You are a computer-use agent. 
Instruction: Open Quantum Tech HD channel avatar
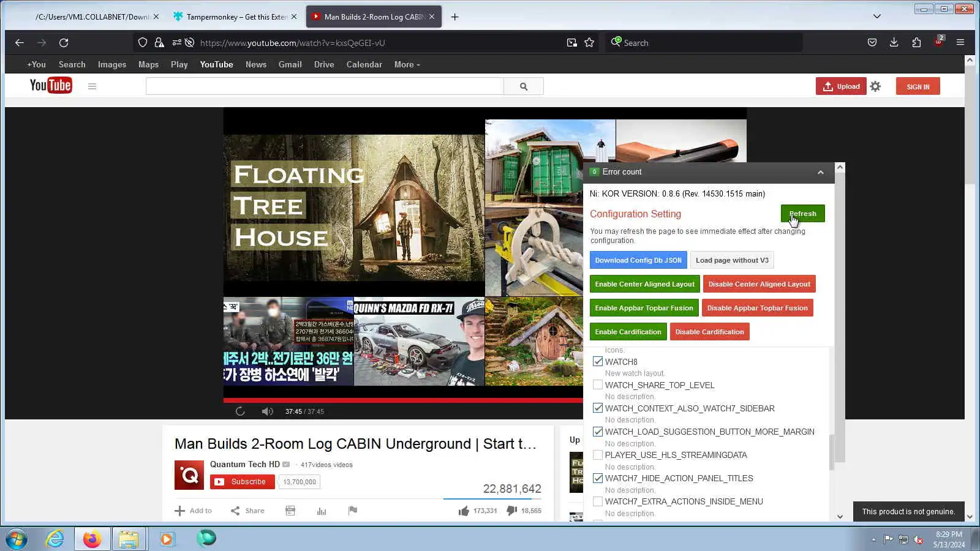[189, 475]
